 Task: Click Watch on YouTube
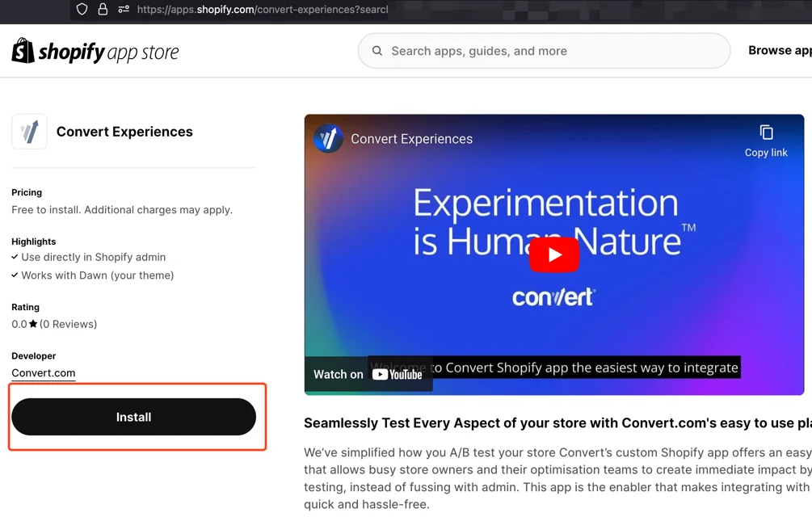368,374
